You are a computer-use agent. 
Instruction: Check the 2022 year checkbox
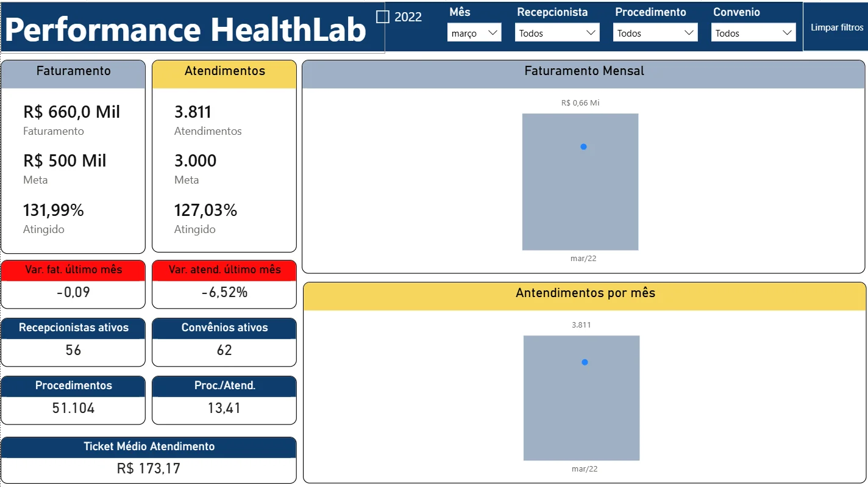pyautogui.click(x=383, y=17)
